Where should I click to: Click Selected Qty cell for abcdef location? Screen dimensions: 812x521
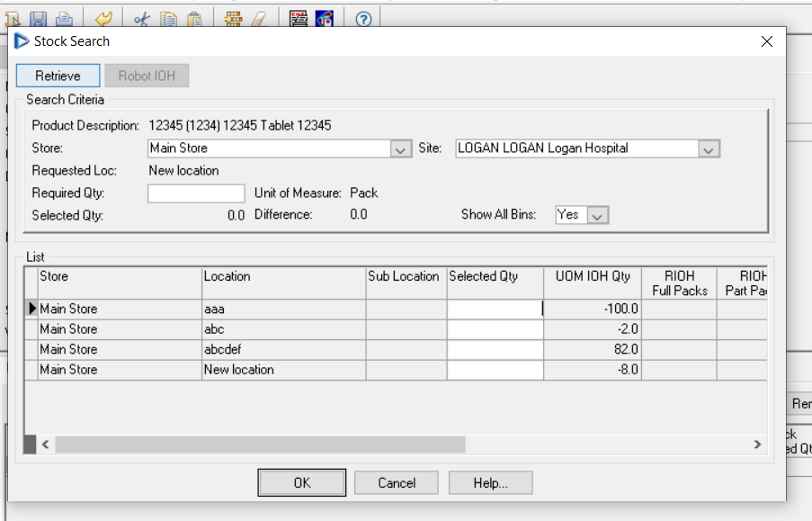click(x=495, y=349)
